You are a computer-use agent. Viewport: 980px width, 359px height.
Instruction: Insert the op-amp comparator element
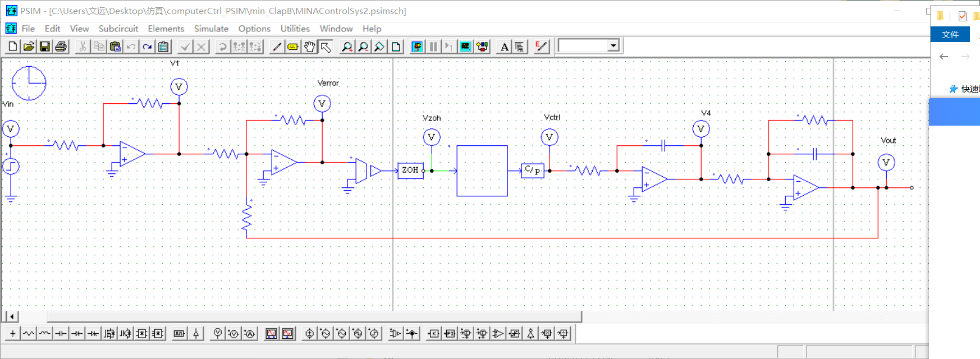pos(498,334)
